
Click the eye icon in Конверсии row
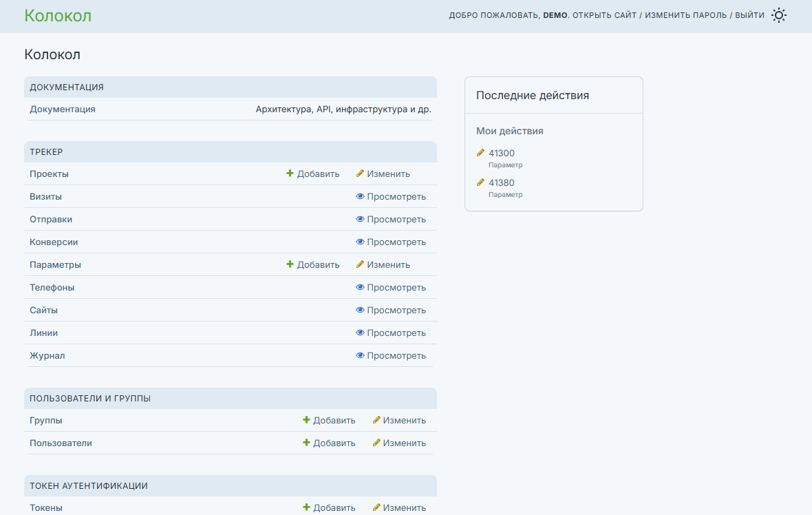pos(360,242)
